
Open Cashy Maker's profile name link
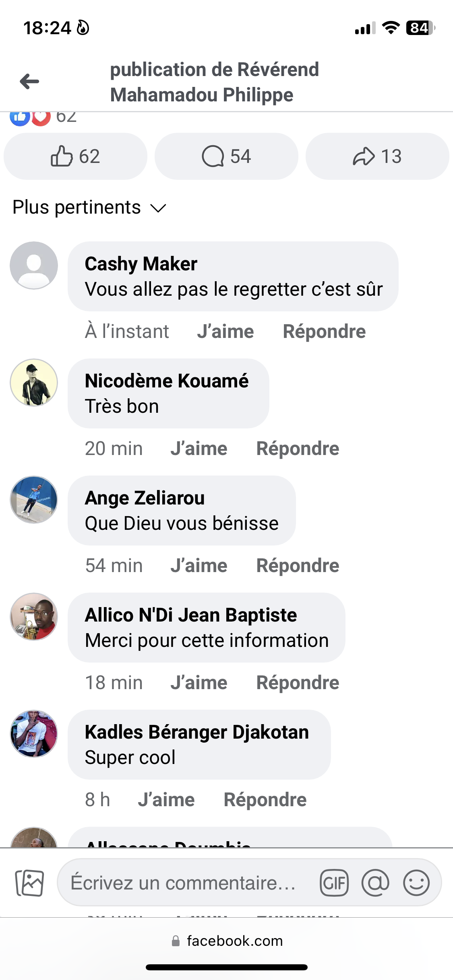coord(141,264)
